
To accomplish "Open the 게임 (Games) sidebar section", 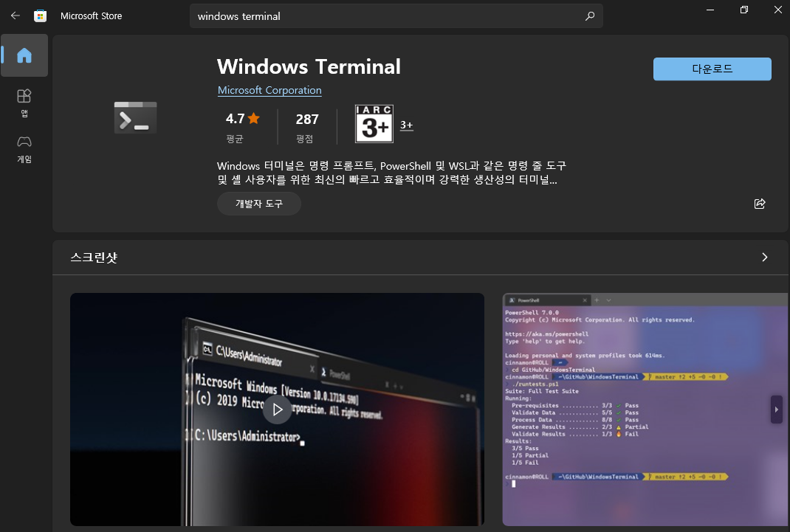I will [x=24, y=150].
